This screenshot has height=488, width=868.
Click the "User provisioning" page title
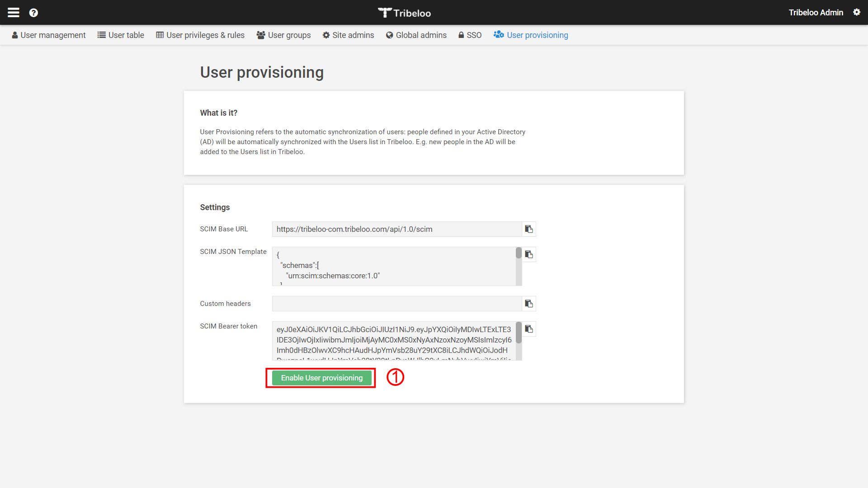pyautogui.click(x=262, y=72)
